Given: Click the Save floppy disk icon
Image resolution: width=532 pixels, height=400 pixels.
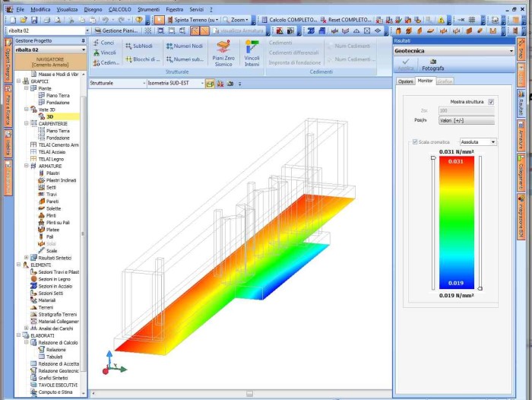Looking at the screenshot, I should pos(34,20).
